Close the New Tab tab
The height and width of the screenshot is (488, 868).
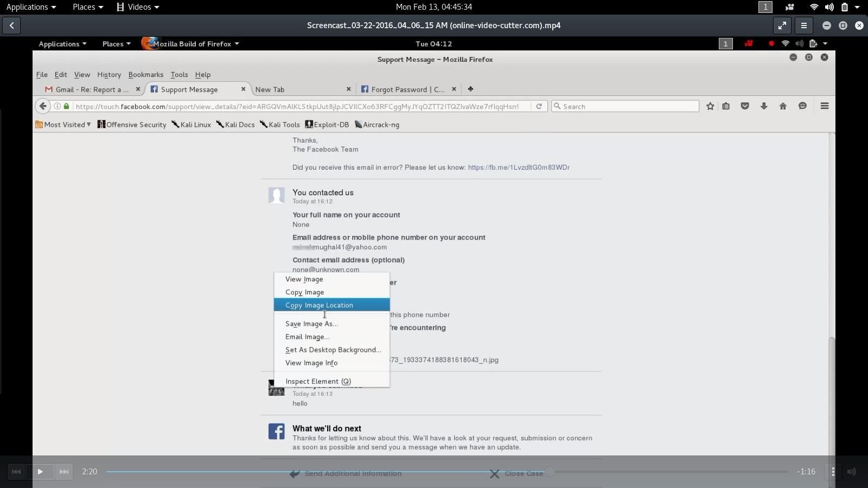[348, 89]
